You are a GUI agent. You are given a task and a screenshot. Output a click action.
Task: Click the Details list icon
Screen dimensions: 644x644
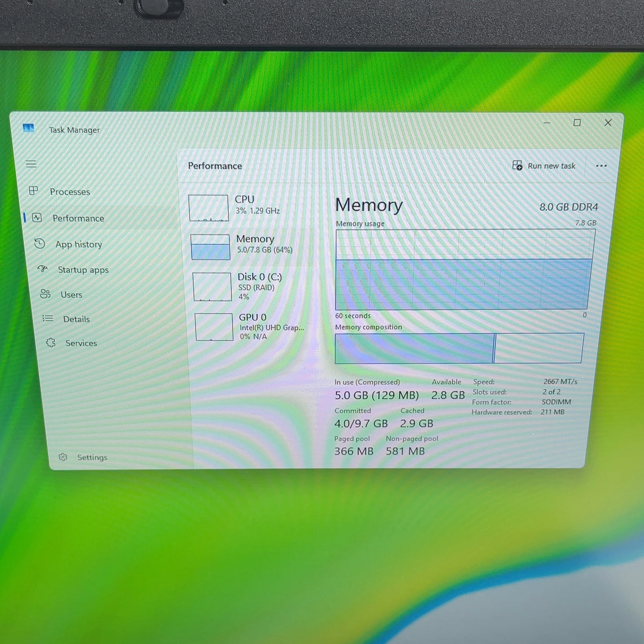click(x=48, y=318)
